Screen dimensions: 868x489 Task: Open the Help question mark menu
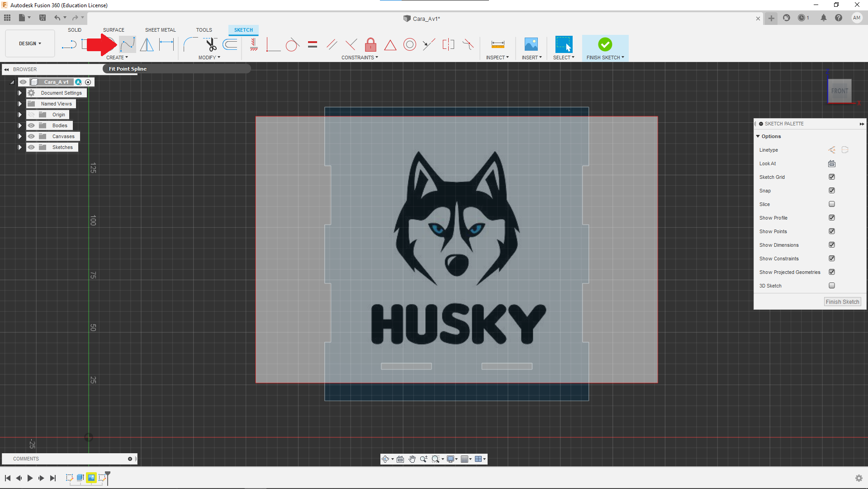coord(839,18)
